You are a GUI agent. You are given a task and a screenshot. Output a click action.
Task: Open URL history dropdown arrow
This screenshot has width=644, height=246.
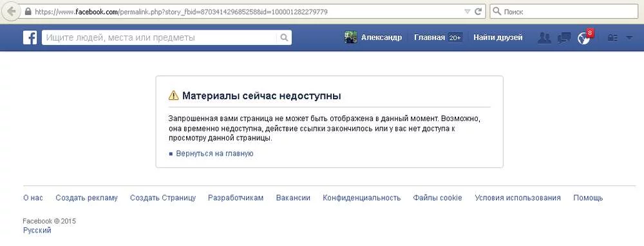(468, 12)
